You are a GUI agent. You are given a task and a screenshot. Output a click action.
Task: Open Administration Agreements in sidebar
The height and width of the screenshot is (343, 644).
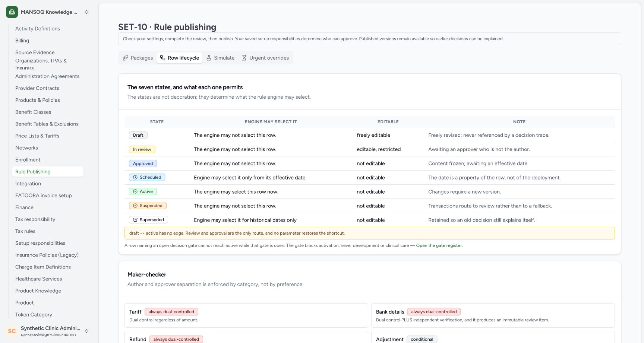point(47,76)
